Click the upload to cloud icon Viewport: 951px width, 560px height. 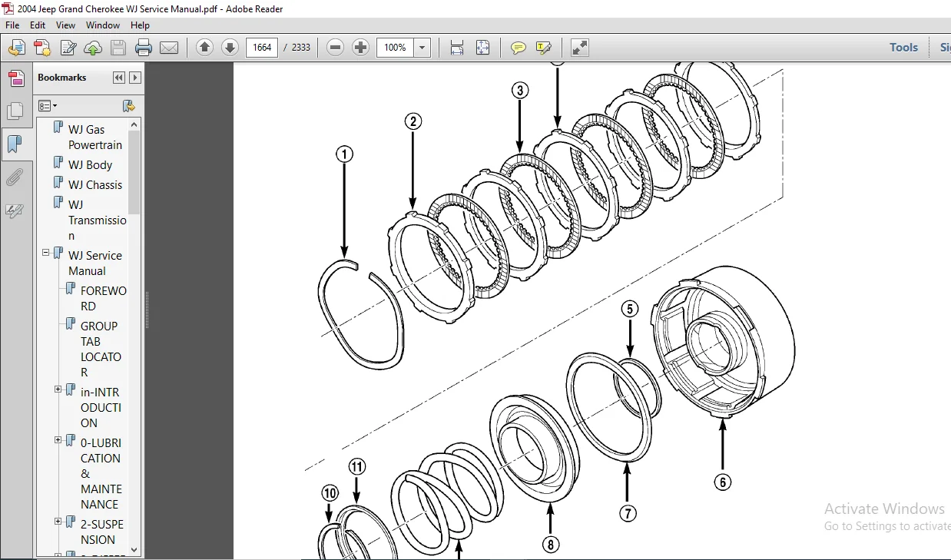coord(93,48)
